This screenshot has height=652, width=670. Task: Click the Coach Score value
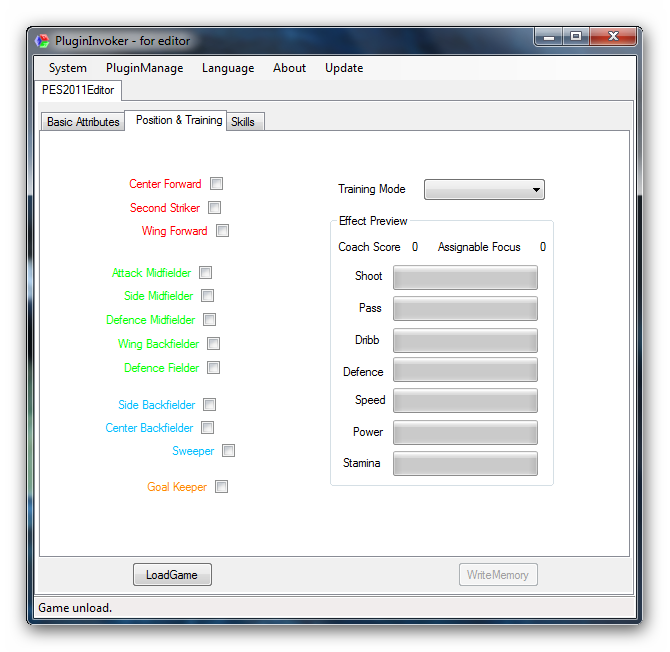[415, 247]
